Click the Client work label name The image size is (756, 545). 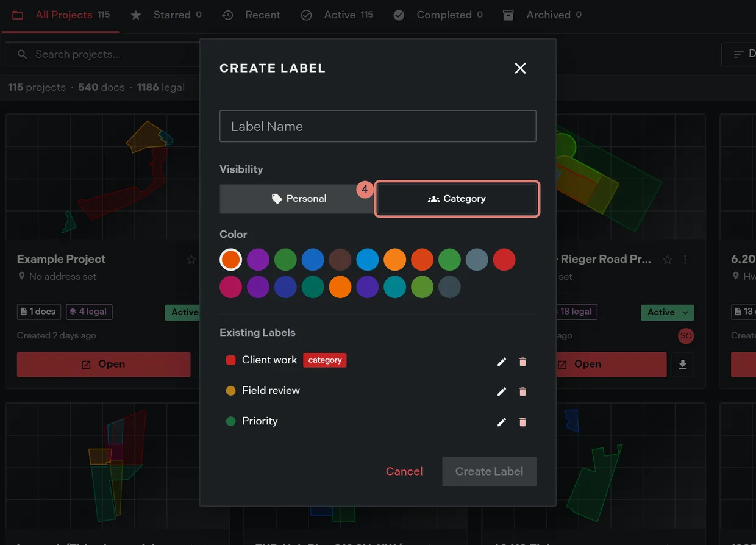[269, 360]
